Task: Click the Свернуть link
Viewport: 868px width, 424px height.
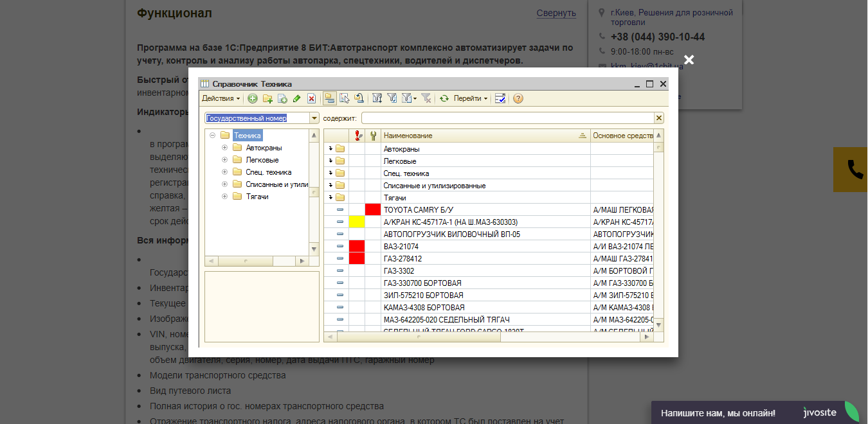Action: (x=556, y=13)
